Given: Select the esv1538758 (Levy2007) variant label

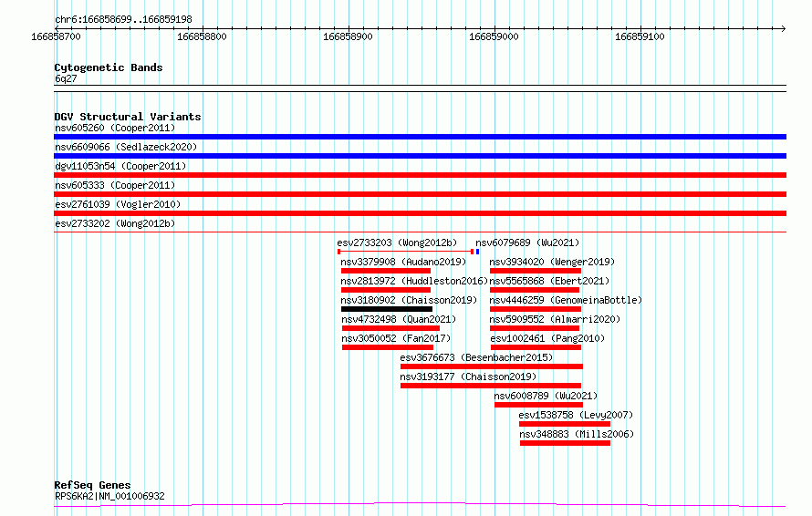Looking at the screenshot, I should point(576,415).
